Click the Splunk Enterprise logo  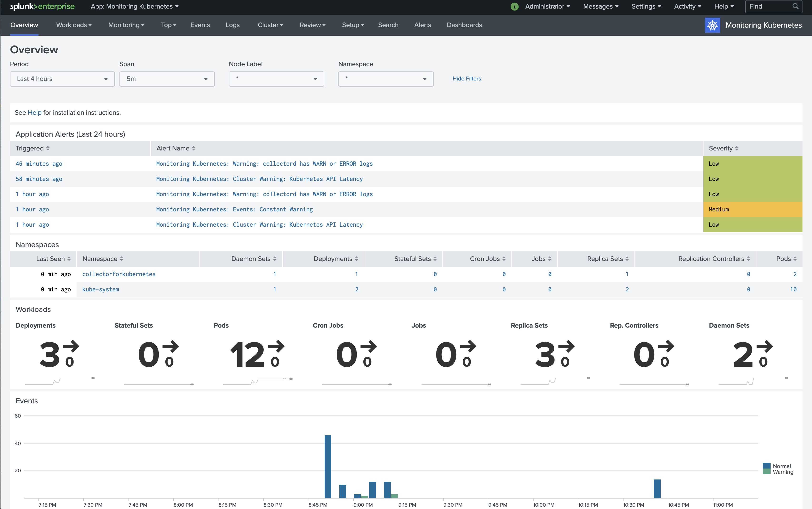click(42, 6)
